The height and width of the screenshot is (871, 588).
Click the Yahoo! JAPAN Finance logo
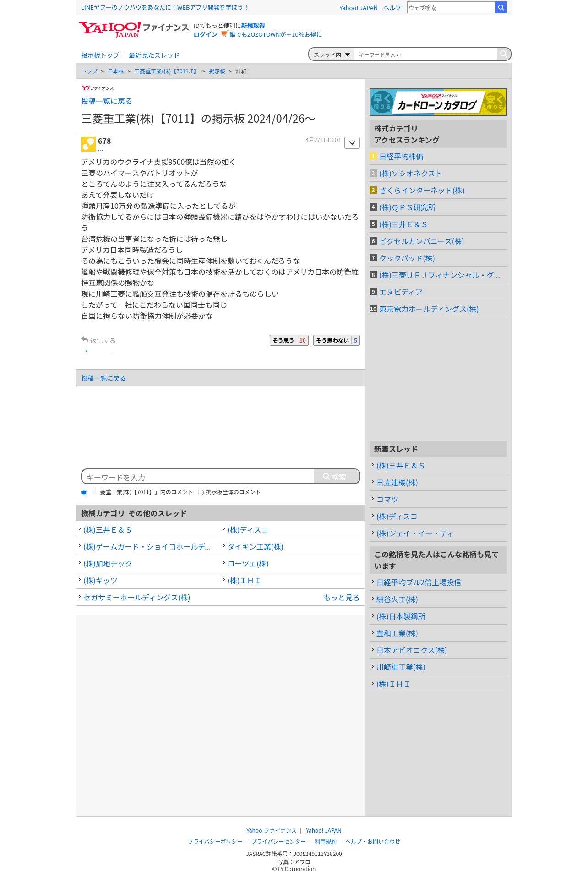click(133, 29)
